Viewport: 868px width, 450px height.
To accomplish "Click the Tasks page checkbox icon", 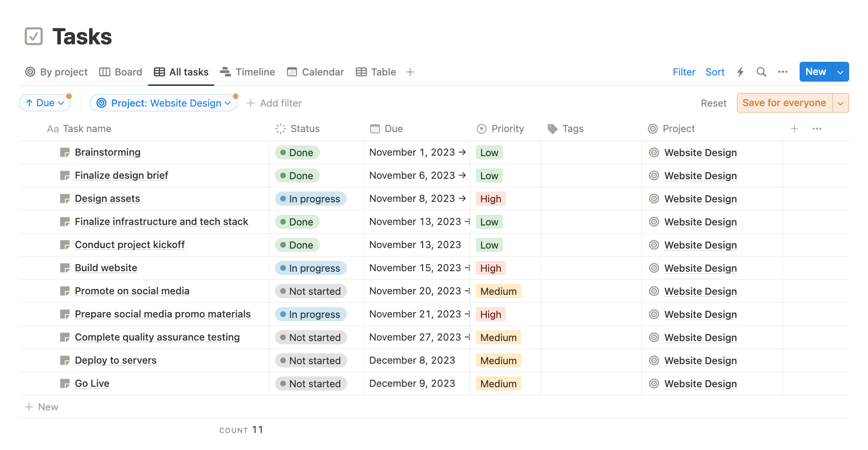I will 33,35.
